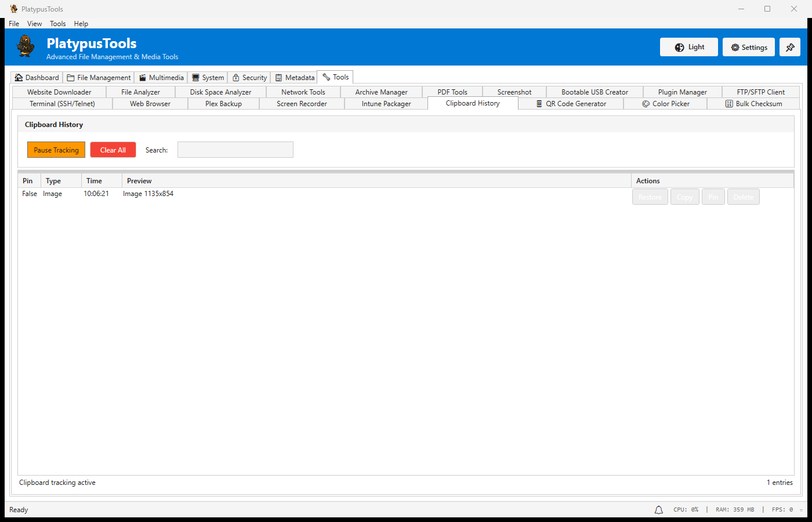This screenshot has height=522, width=812.
Task: Open the Color Picker tool tab
Action: point(665,104)
